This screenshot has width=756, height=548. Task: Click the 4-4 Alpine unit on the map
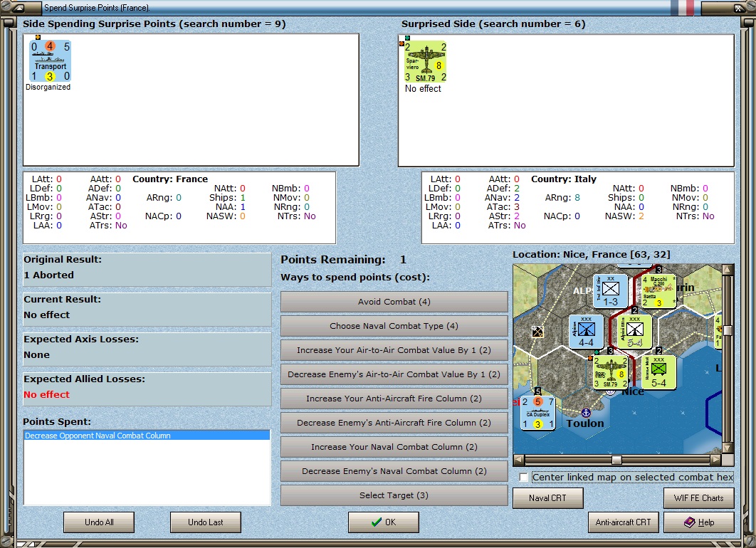pos(587,332)
